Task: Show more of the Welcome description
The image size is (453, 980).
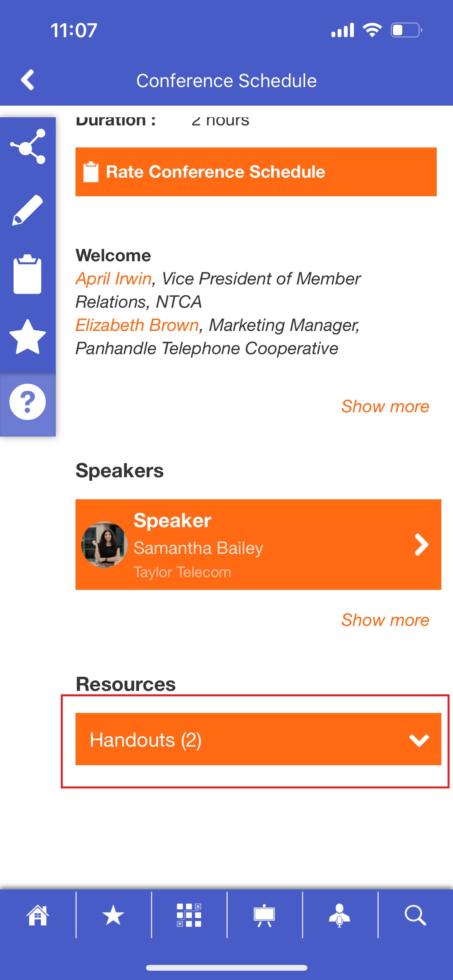Action: pyautogui.click(x=385, y=406)
